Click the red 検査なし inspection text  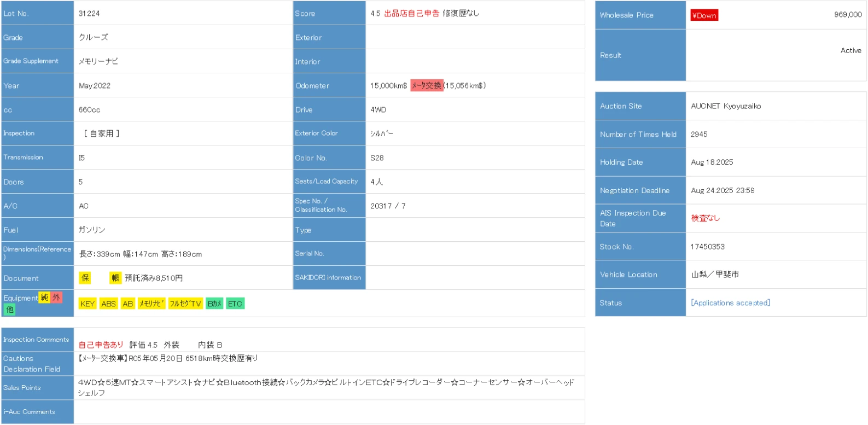point(705,218)
